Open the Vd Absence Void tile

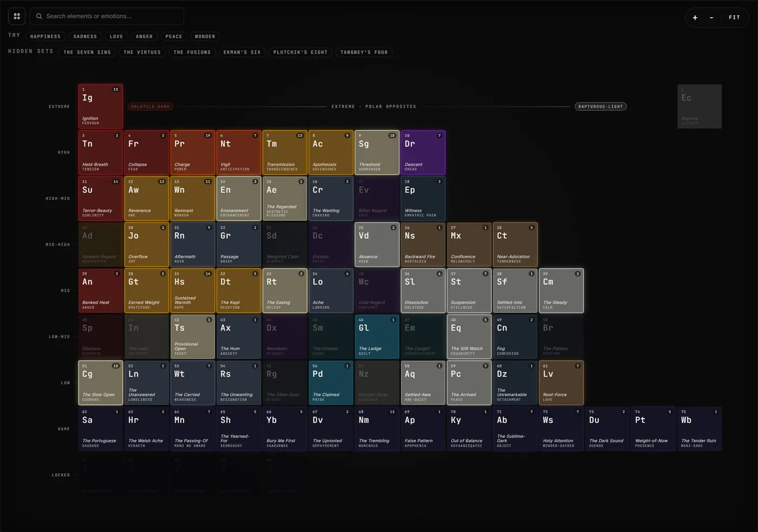tap(377, 244)
